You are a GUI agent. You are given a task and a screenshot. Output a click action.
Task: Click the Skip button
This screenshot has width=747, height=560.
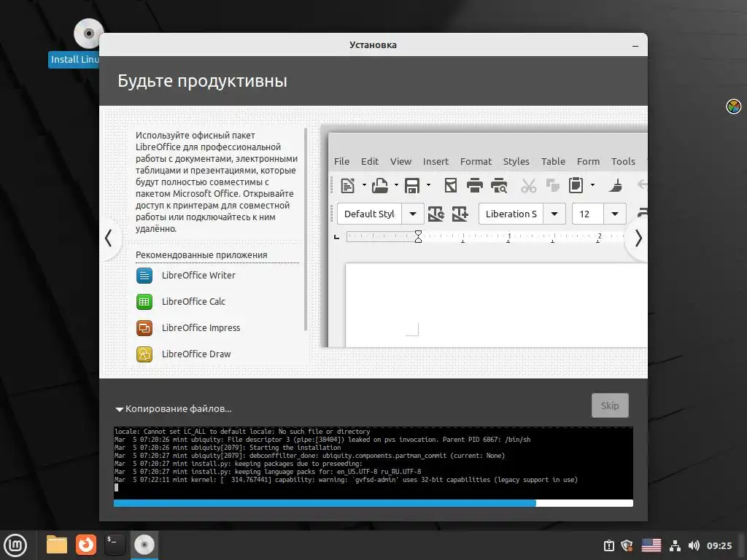(x=610, y=405)
